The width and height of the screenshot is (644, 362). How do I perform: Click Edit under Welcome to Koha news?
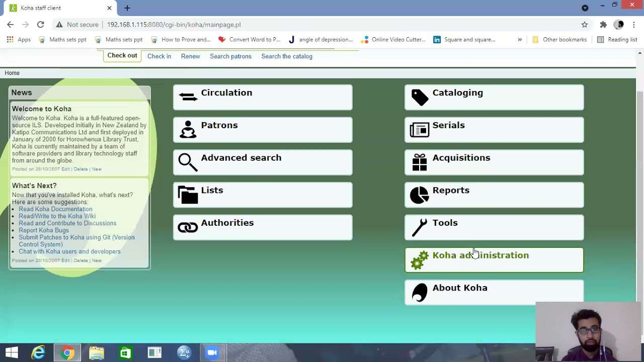pos(65,169)
